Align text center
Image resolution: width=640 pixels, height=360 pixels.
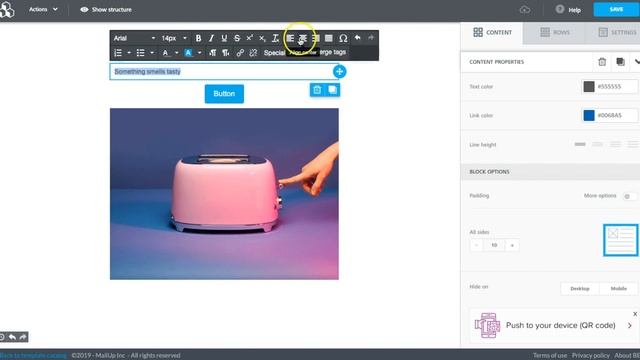tap(302, 38)
